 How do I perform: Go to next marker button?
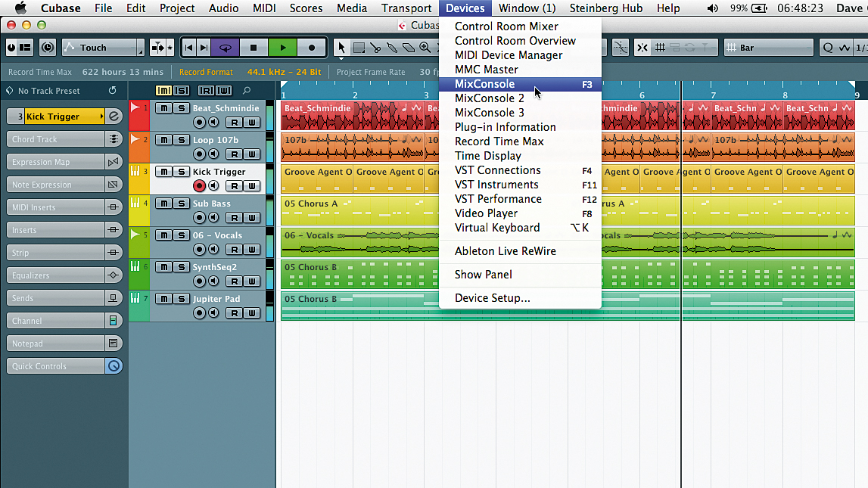pos(204,48)
